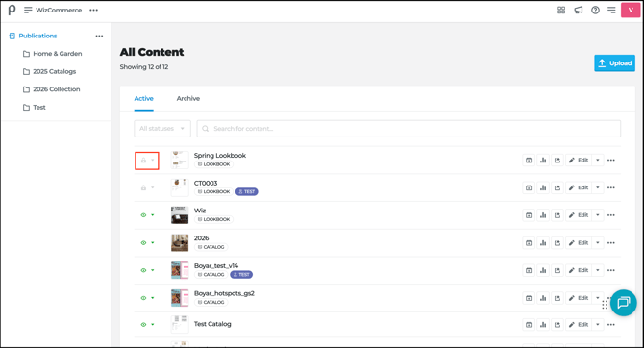The height and width of the screenshot is (348, 644).
Task: Open the 2026 Collection folder
Action: [x=52, y=89]
